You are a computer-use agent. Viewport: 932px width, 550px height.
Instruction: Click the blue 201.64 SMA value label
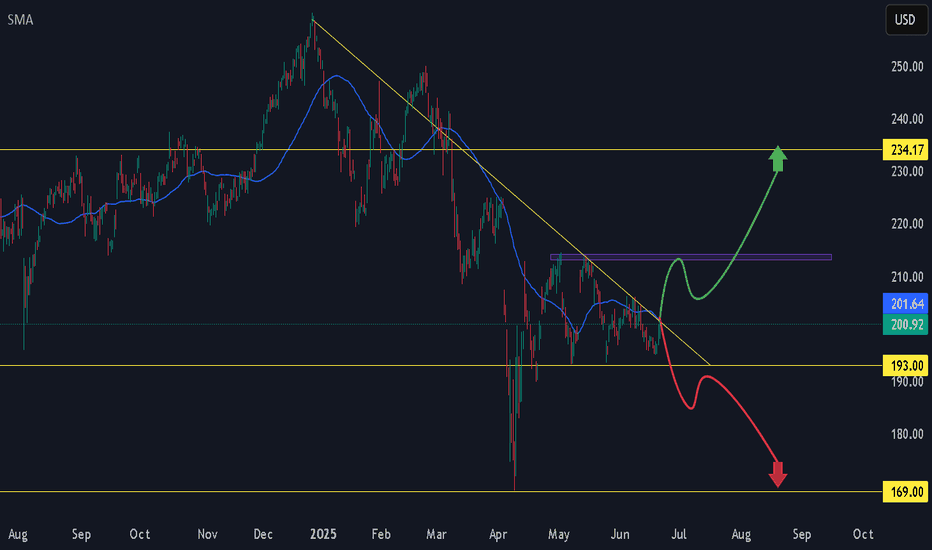point(905,304)
